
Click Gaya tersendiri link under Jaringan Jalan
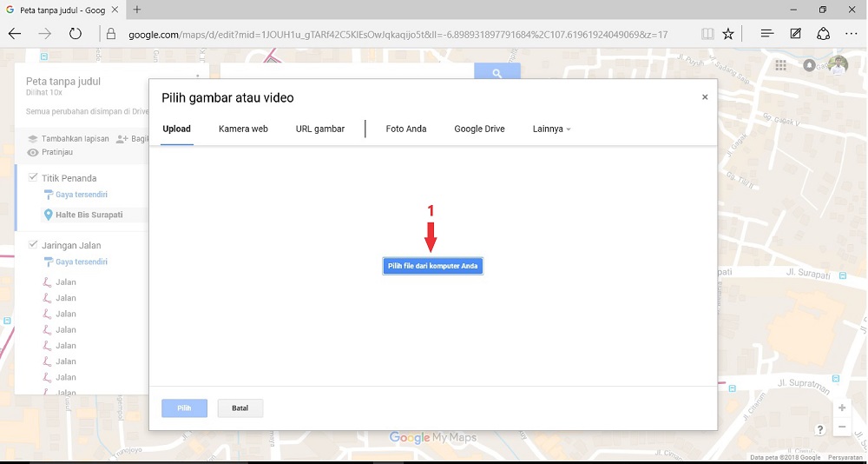click(82, 262)
